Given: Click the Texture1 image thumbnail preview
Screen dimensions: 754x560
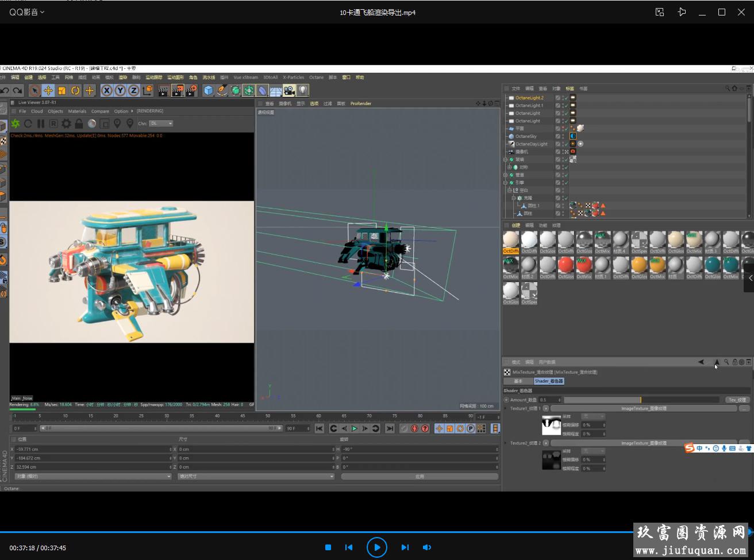Looking at the screenshot, I should [x=551, y=425].
